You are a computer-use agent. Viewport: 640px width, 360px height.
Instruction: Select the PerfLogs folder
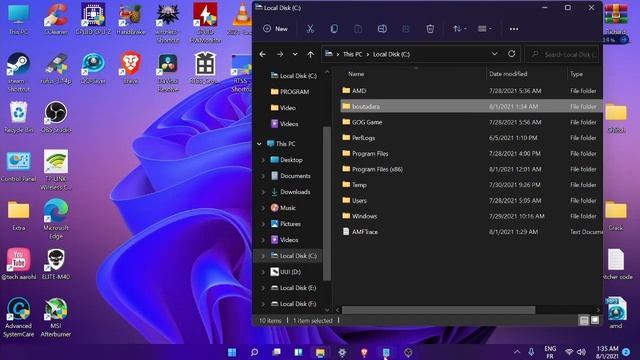click(471, 138)
